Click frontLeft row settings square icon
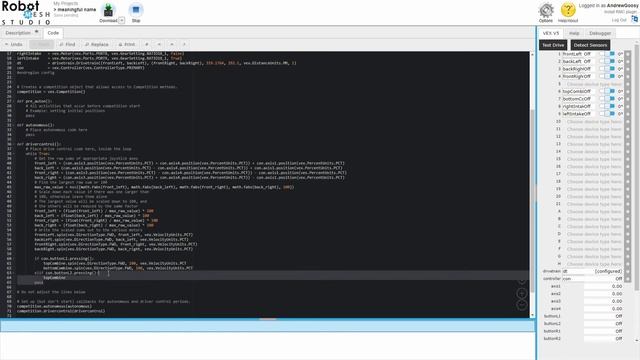The height and width of the screenshot is (360, 640). click(628, 54)
